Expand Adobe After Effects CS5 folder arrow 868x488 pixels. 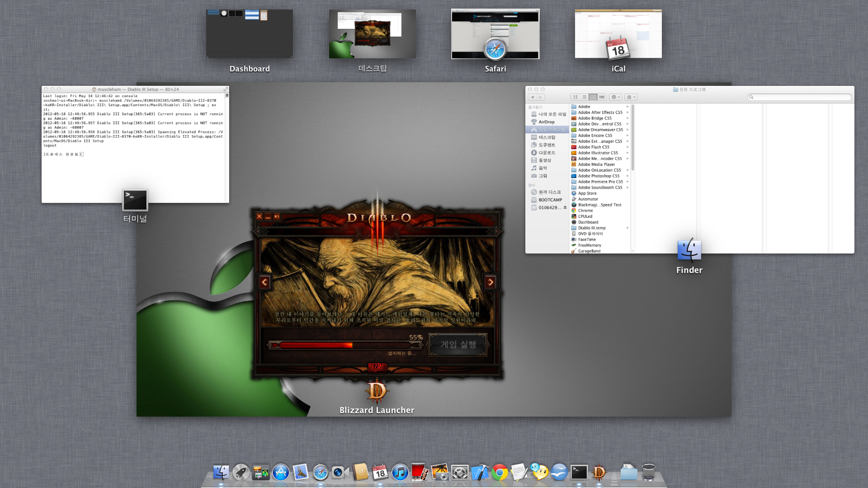coord(627,113)
